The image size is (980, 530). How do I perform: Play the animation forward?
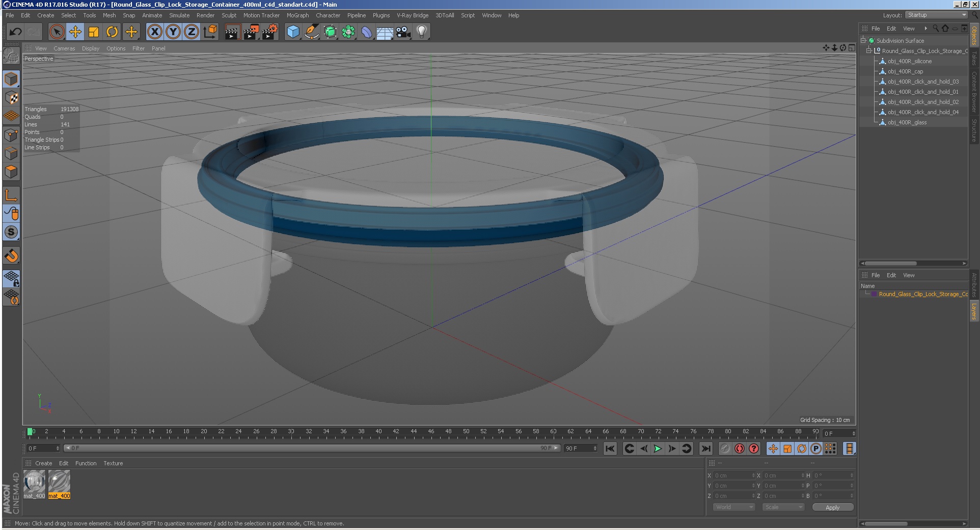tap(658, 448)
